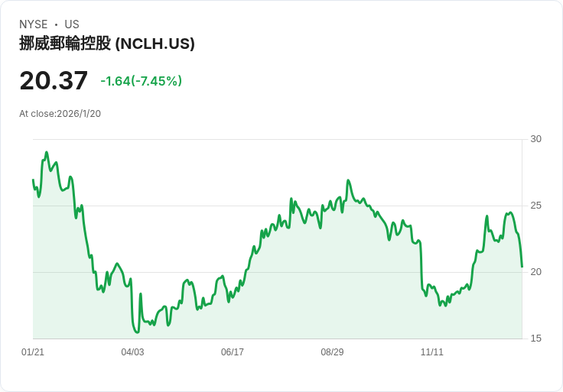Click the chart's lowest trough after 04/03
Image resolution: width=563 pixels, height=392 pixels.
point(137,332)
